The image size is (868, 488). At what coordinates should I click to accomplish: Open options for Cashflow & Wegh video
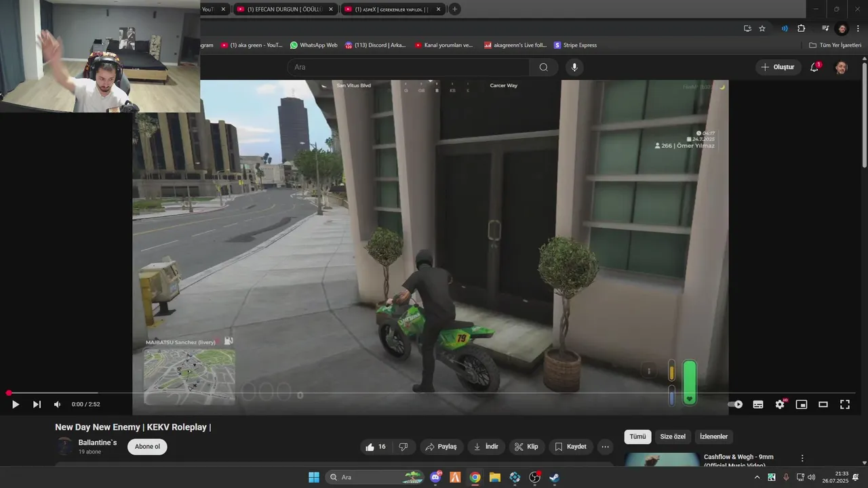(x=802, y=458)
